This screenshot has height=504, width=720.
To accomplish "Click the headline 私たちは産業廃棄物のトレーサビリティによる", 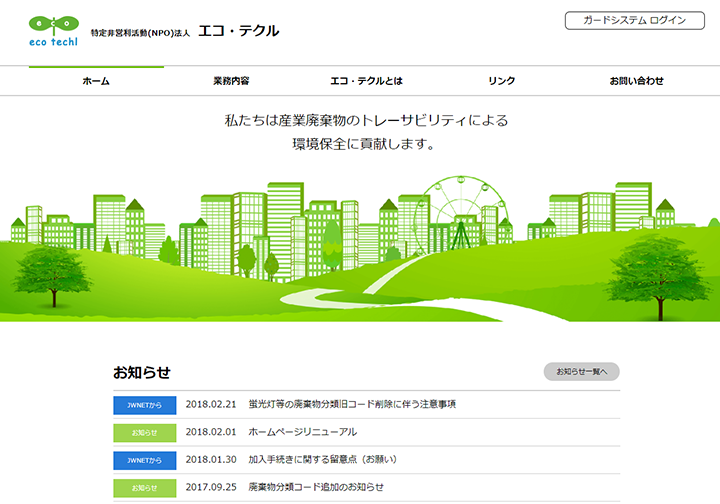I will (366, 120).
